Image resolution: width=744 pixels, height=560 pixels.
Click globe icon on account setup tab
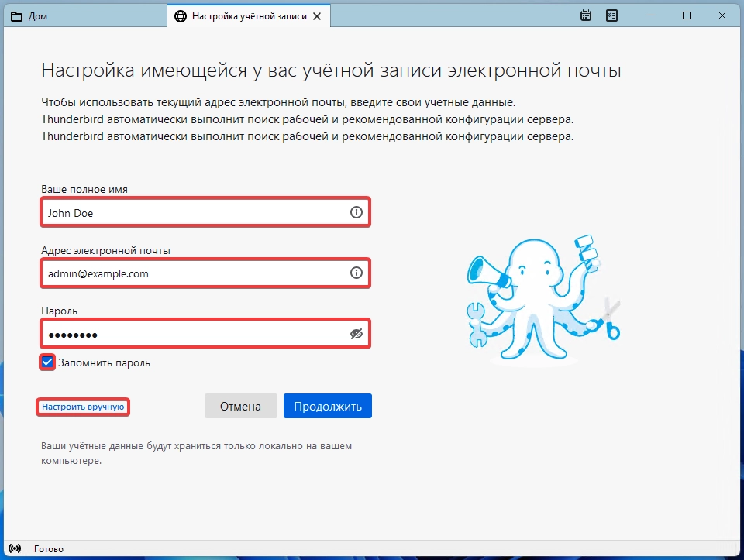181,16
